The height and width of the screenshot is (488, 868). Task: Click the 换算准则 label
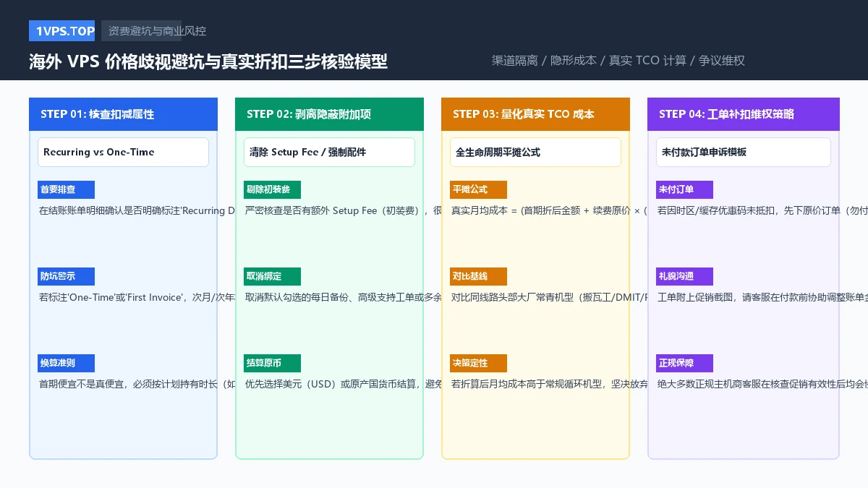[x=66, y=363]
